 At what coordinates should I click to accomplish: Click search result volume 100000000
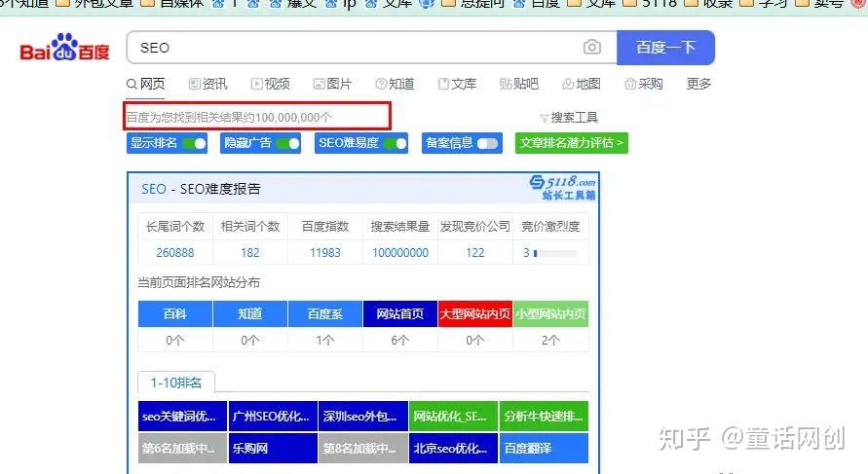tap(400, 253)
